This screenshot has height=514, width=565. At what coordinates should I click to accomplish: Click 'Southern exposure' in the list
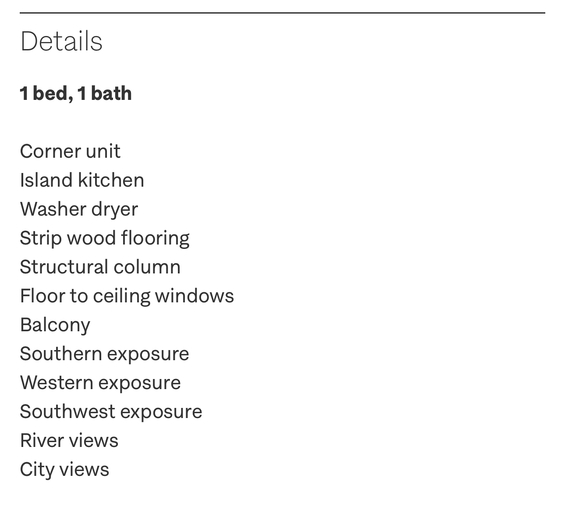pos(104,354)
